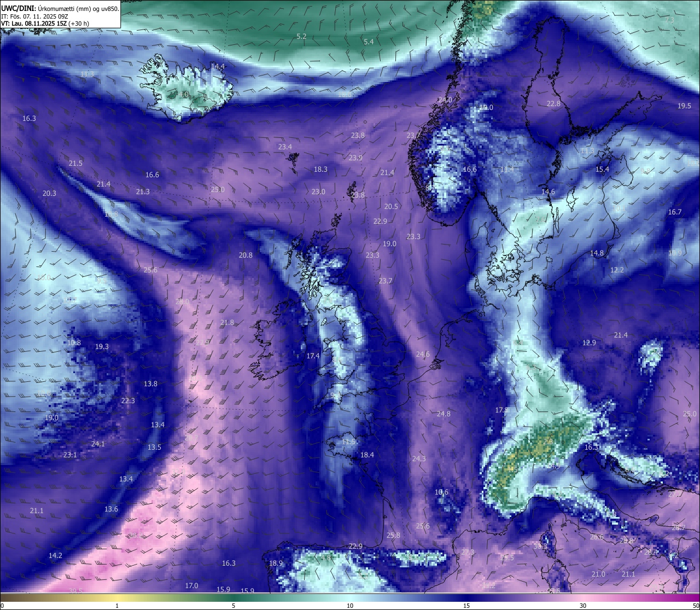Click the initial time 'IT: Fös. 07. 11. 2025 09Z'

tap(34, 16)
